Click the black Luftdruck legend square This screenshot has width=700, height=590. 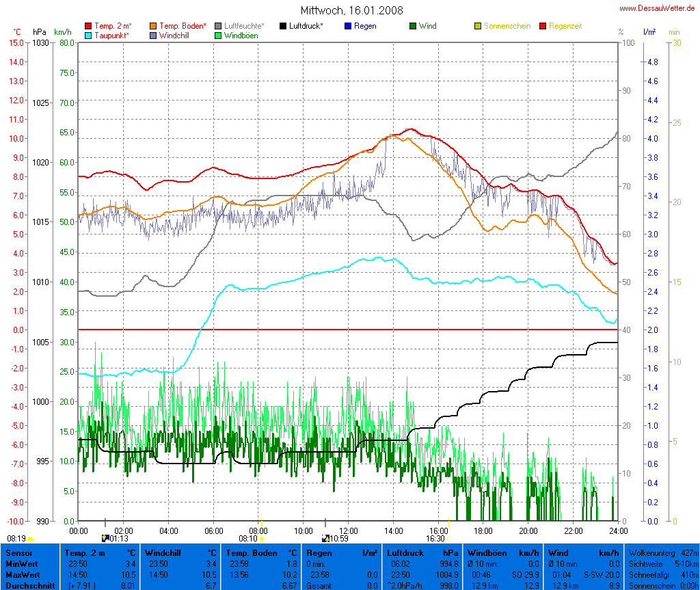(x=283, y=26)
